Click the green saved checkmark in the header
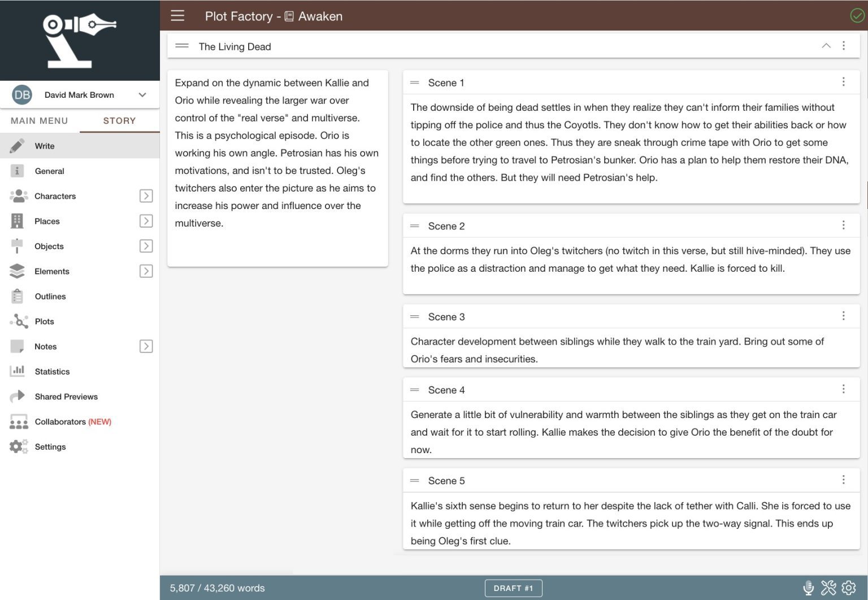This screenshot has width=868, height=600. click(856, 16)
